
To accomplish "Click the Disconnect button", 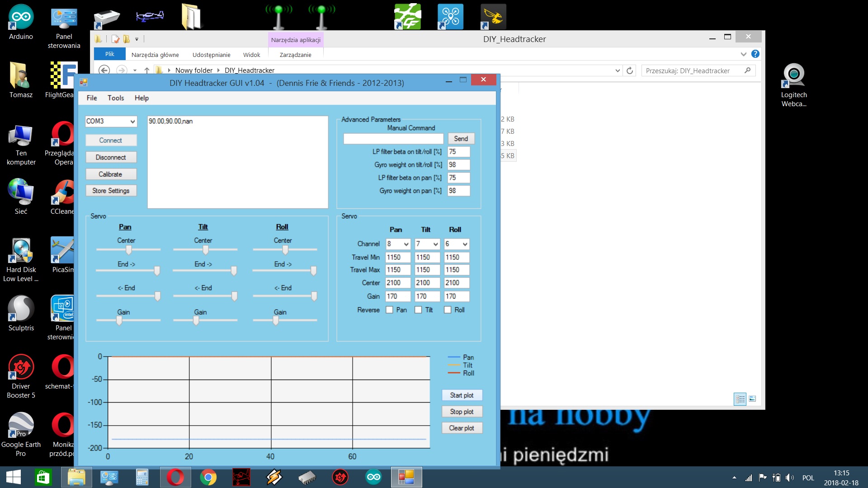I will (x=111, y=157).
